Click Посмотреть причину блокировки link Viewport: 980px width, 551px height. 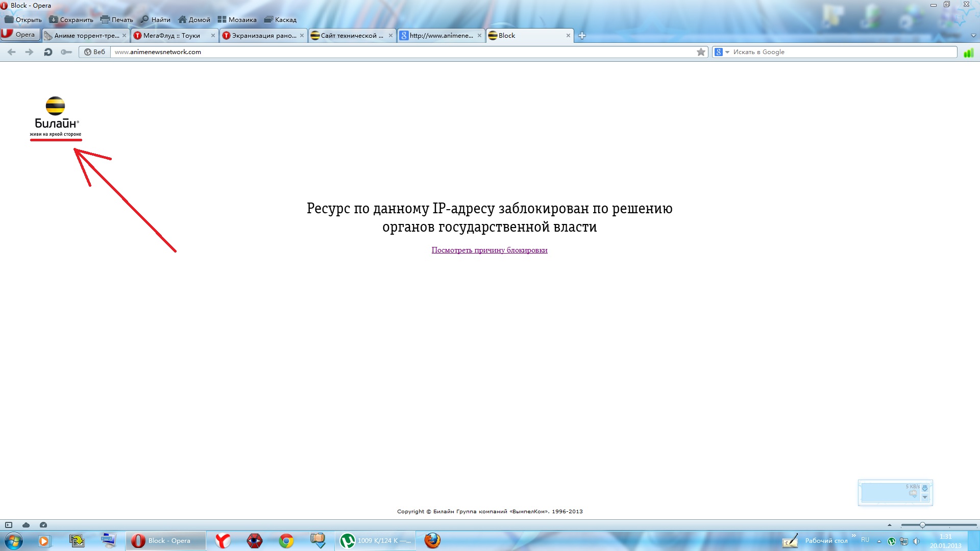[x=489, y=250]
